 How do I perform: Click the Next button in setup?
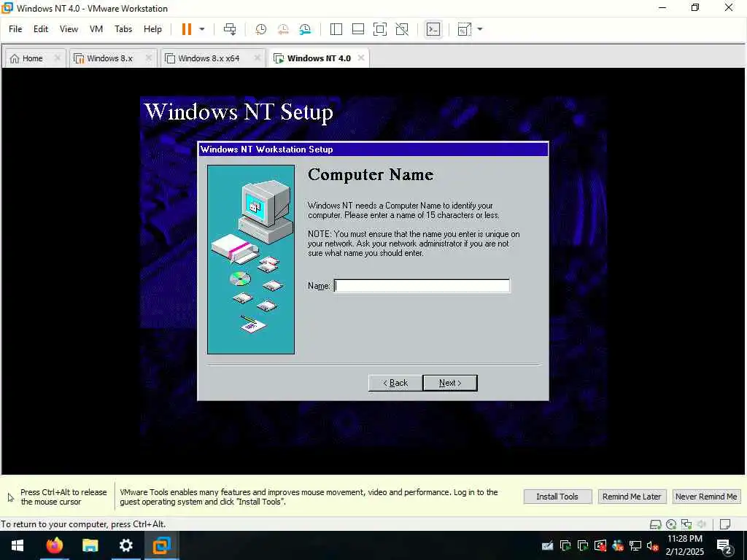coord(449,383)
